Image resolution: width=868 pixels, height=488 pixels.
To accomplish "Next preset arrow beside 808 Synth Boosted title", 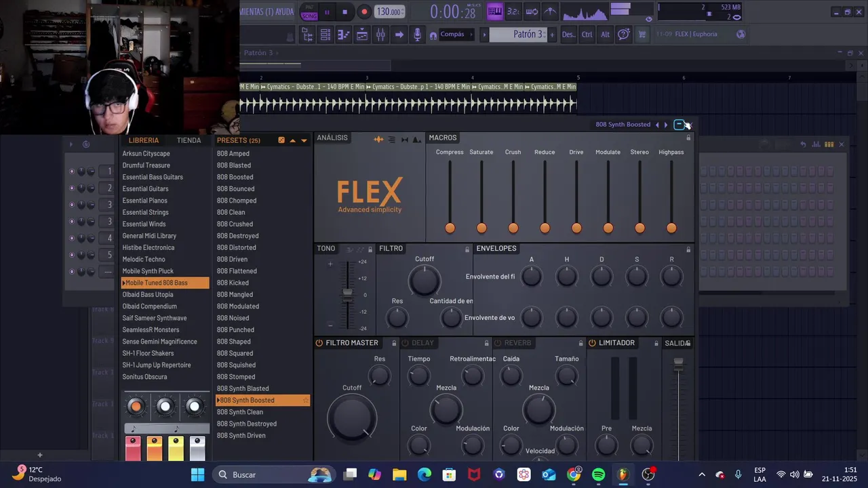I will [666, 125].
